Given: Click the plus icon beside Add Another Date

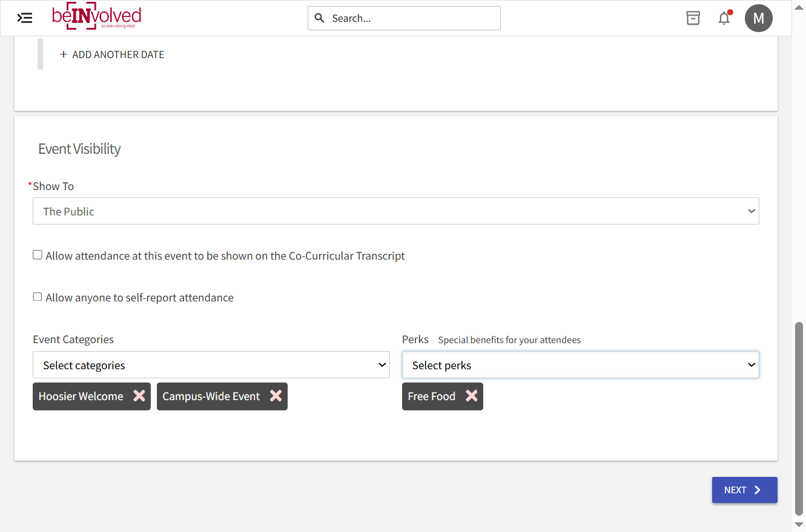Looking at the screenshot, I should pos(64,54).
